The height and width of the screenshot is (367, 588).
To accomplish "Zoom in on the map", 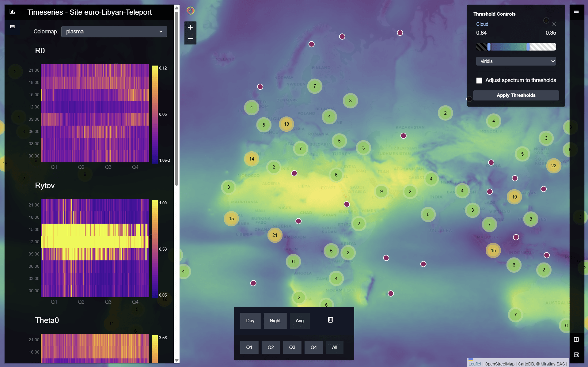I will (x=190, y=27).
